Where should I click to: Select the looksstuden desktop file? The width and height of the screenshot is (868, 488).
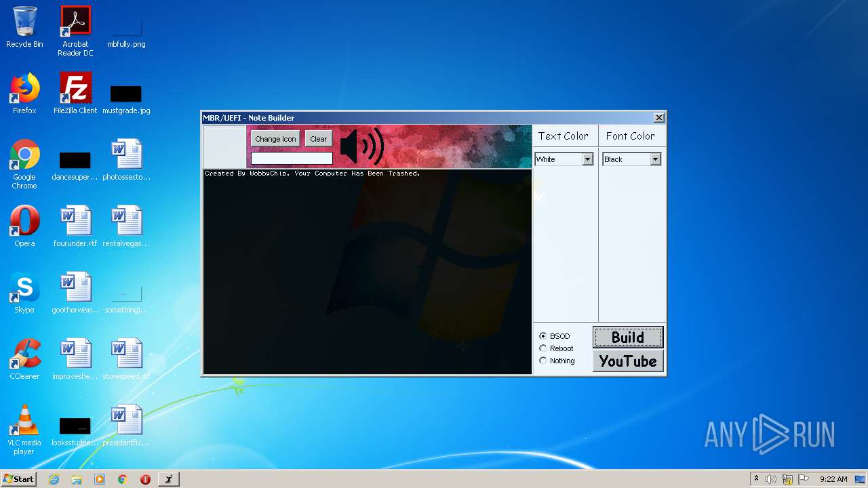[75, 432]
